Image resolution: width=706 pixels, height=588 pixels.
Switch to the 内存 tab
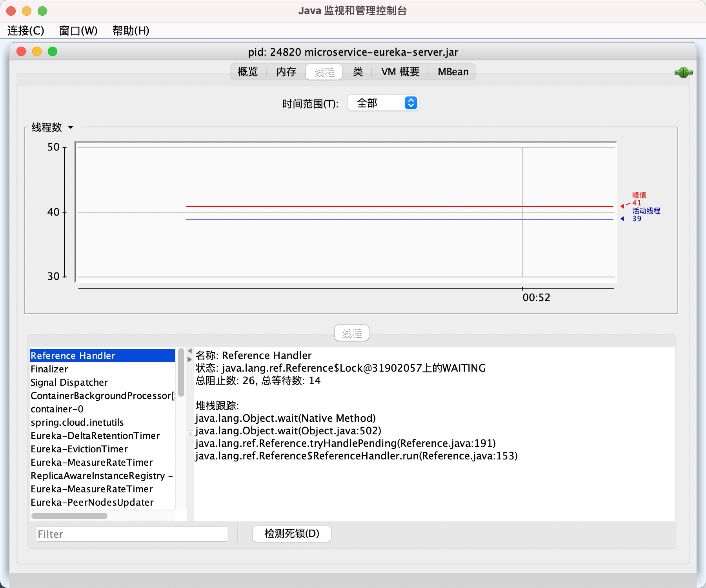click(286, 72)
